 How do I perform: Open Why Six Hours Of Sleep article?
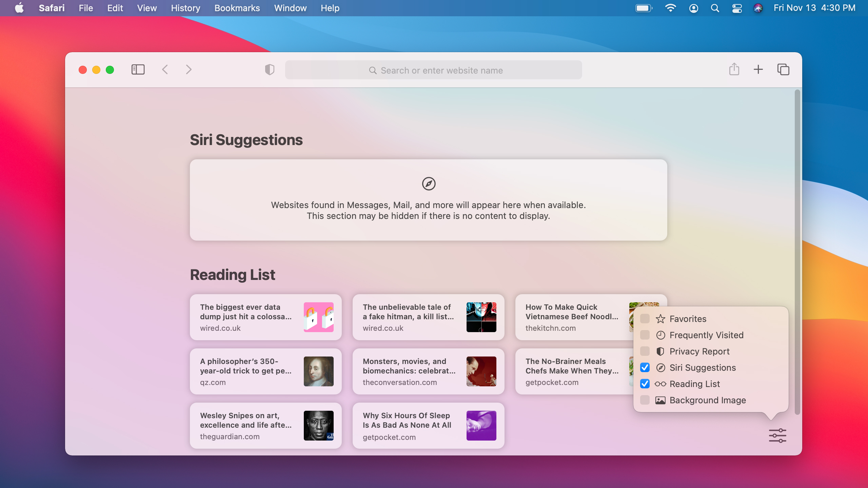point(428,426)
